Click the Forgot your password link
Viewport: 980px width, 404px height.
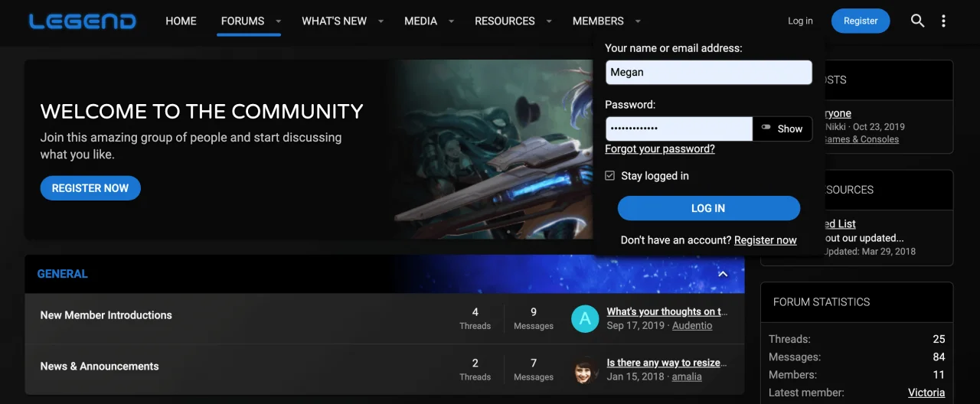[660, 149]
